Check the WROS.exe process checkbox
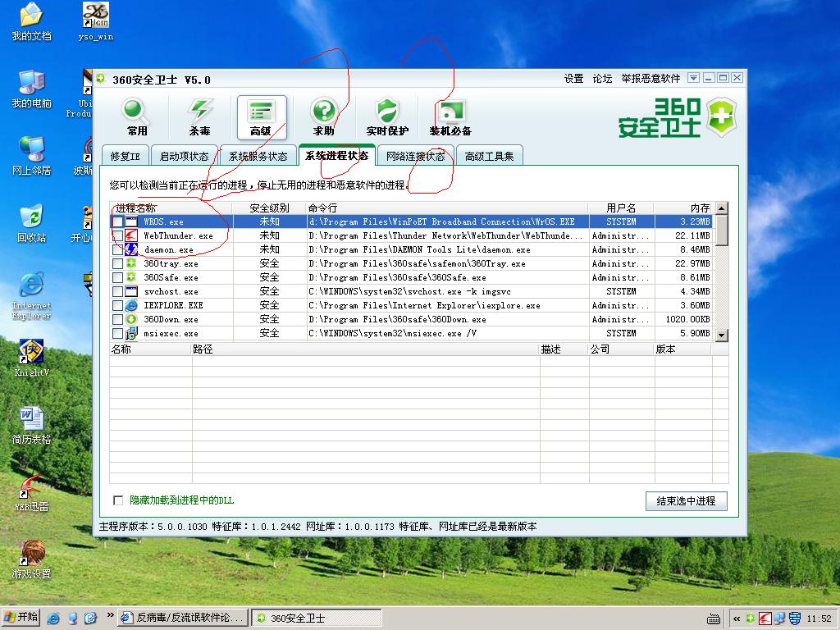 pos(117,221)
